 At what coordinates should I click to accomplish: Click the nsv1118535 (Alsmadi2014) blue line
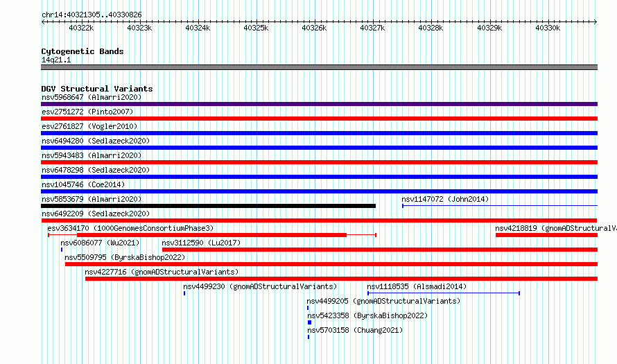(x=444, y=293)
